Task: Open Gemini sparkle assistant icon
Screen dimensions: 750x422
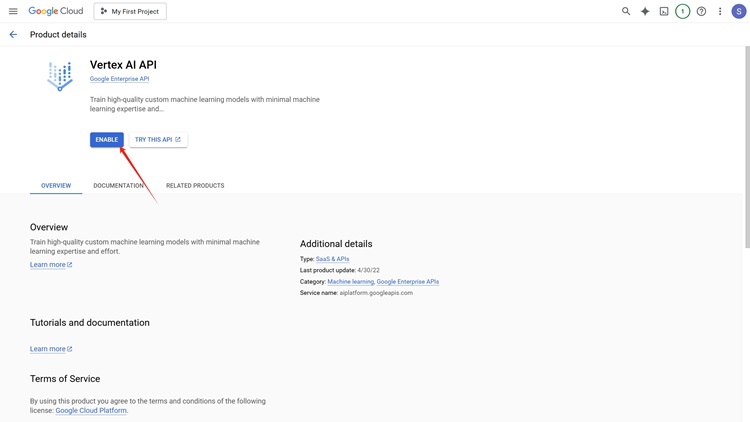Action: tap(645, 11)
